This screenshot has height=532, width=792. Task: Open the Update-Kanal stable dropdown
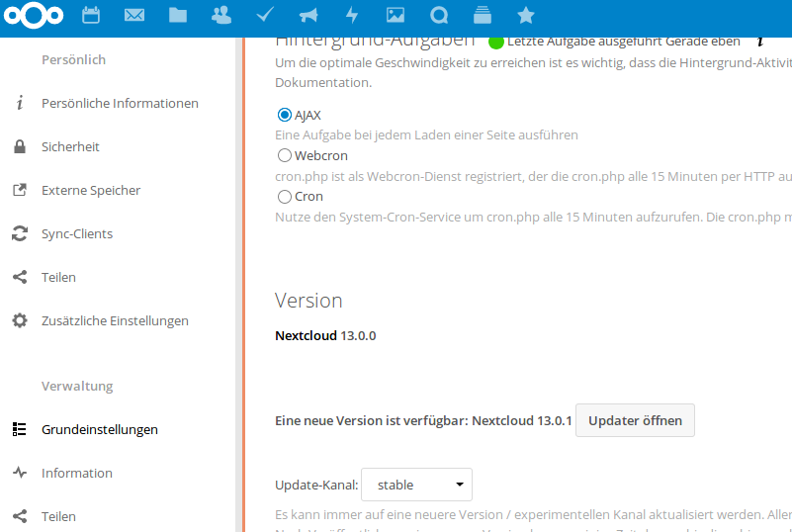pos(416,485)
